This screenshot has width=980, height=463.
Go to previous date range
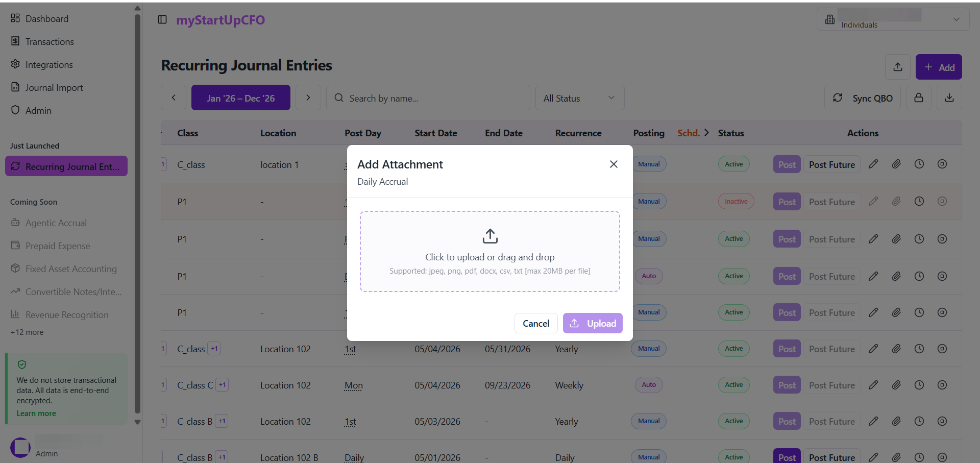coord(174,98)
